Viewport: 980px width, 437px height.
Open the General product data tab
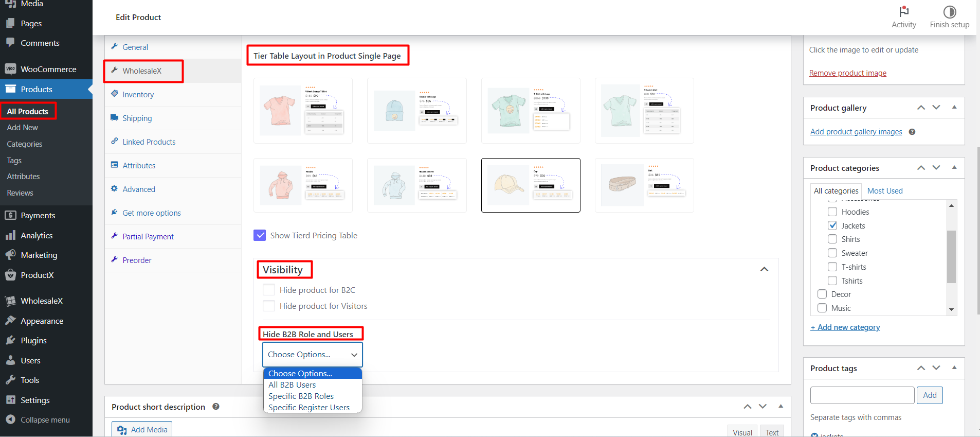pos(173,47)
